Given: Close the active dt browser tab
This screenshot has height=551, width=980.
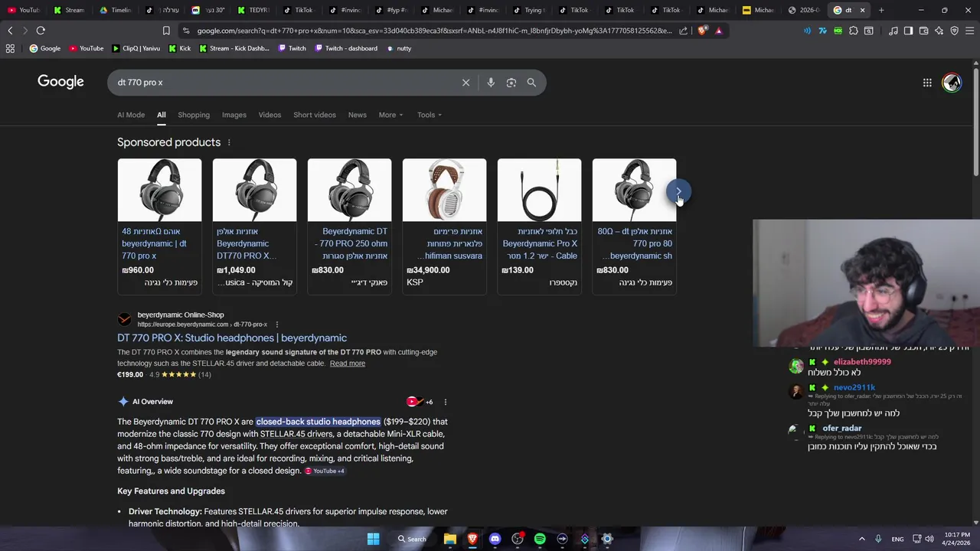Looking at the screenshot, I should 862,10.
